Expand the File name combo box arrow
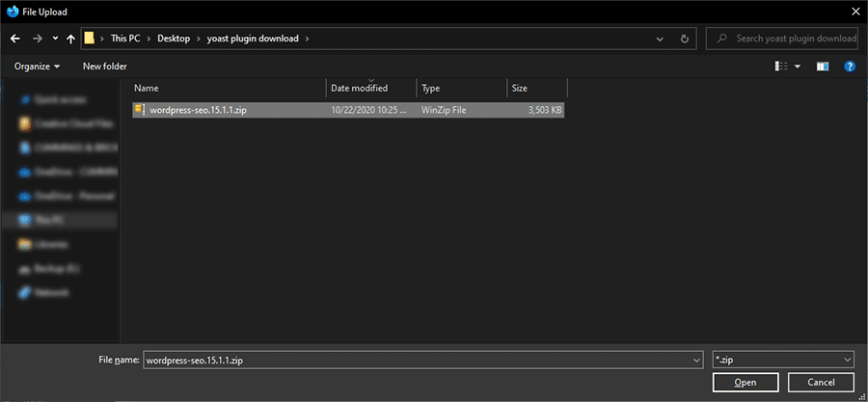Screen dimensions: 868x402 [696, 360]
